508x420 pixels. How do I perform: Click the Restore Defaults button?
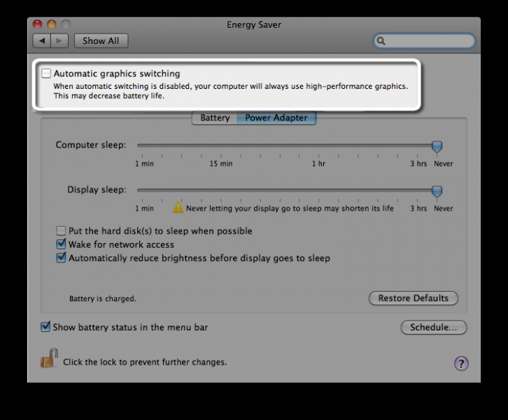(x=414, y=298)
